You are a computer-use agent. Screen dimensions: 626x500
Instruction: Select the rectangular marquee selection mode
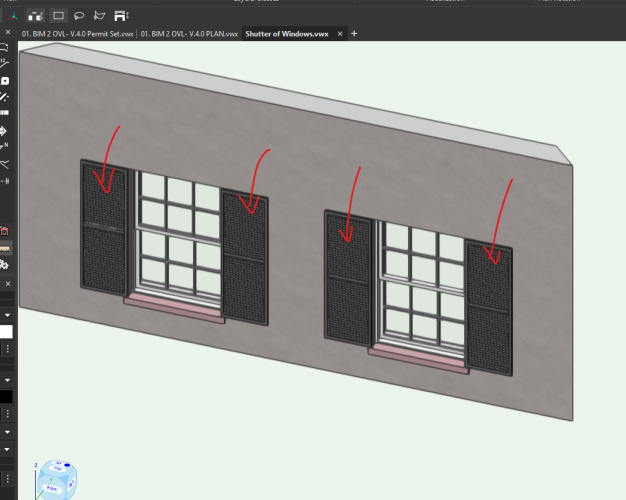tap(58, 16)
